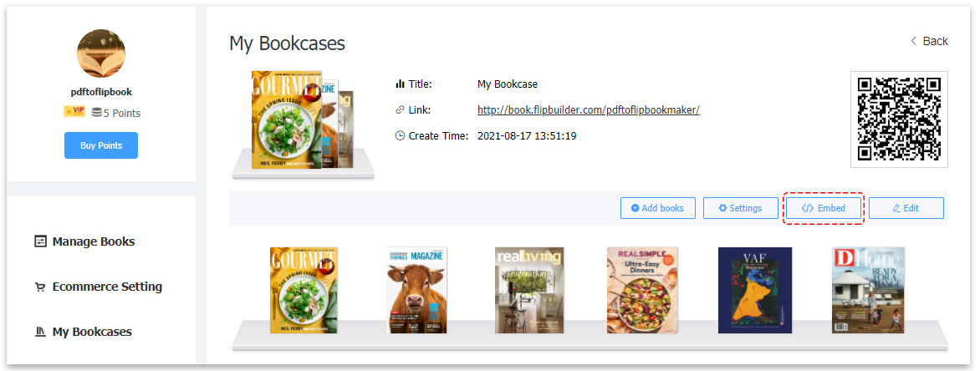The height and width of the screenshot is (371, 980).
Task: Open the Real Simple magazine thumbnail
Action: click(642, 290)
